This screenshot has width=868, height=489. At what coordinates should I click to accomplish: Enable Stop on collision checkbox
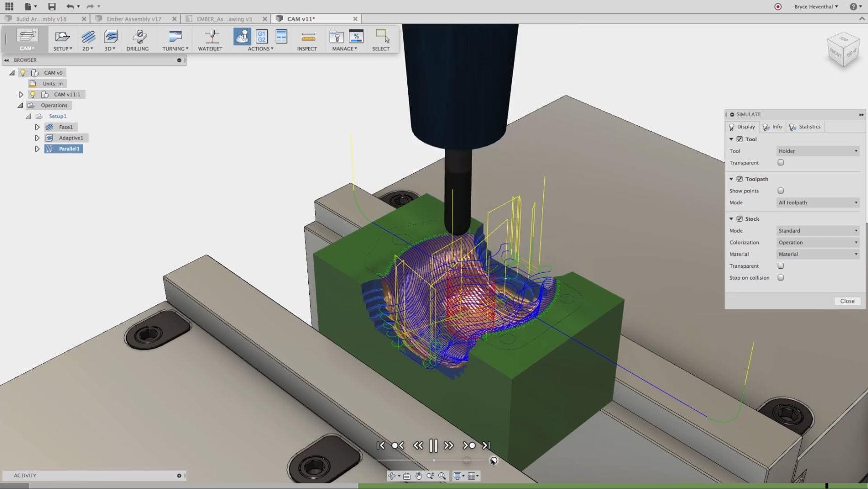[780, 278]
